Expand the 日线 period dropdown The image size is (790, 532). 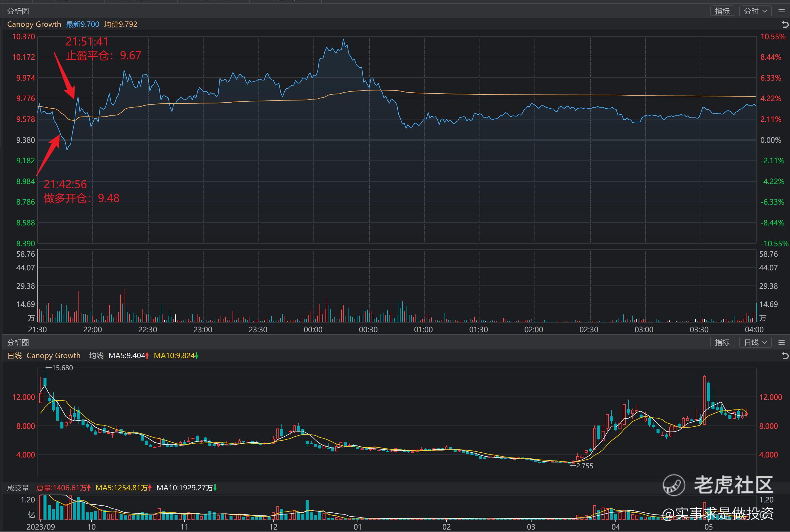coord(755,342)
